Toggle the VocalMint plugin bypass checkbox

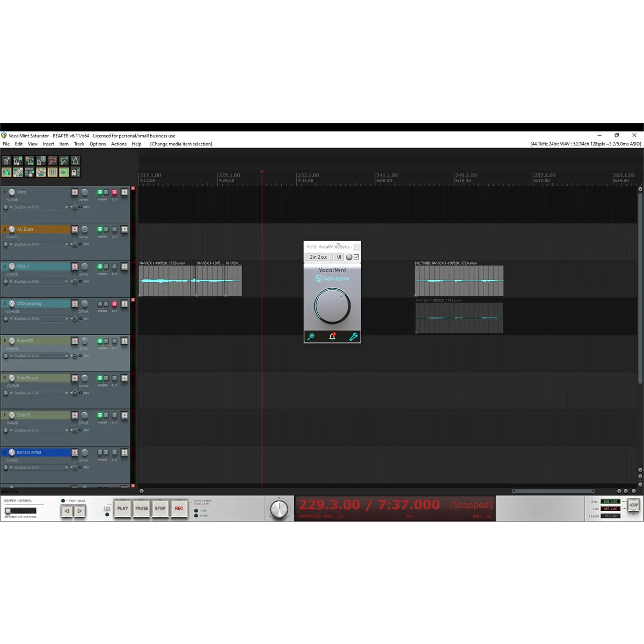356,257
